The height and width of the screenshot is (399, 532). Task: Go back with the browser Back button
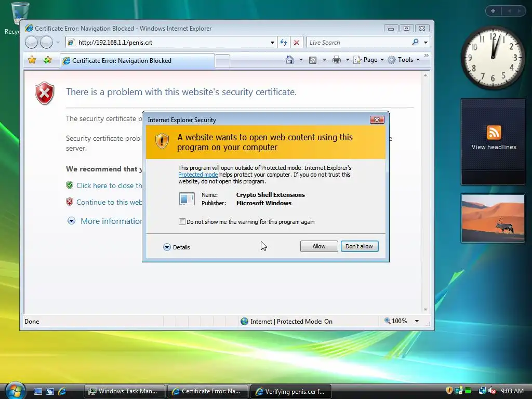[x=31, y=43]
